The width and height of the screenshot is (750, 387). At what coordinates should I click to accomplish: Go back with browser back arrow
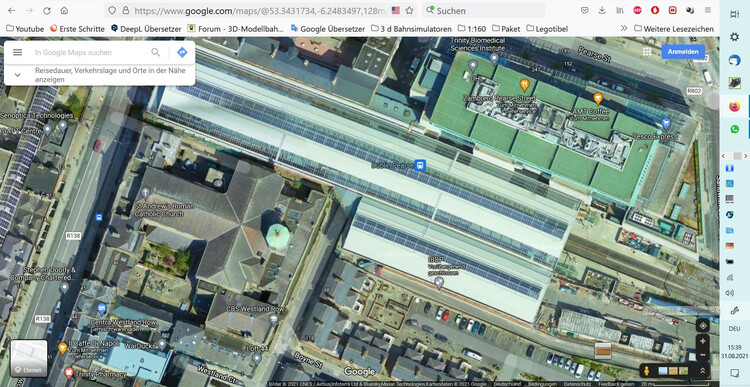(11, 10)
